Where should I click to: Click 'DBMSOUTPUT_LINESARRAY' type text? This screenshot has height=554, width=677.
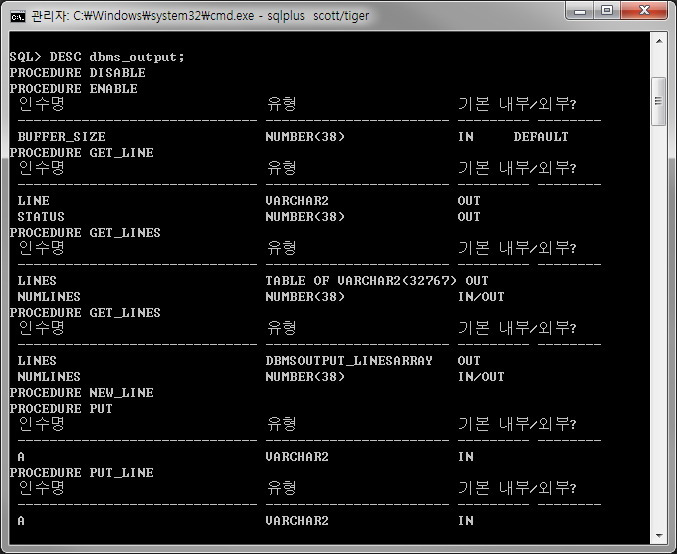(349, 361)
